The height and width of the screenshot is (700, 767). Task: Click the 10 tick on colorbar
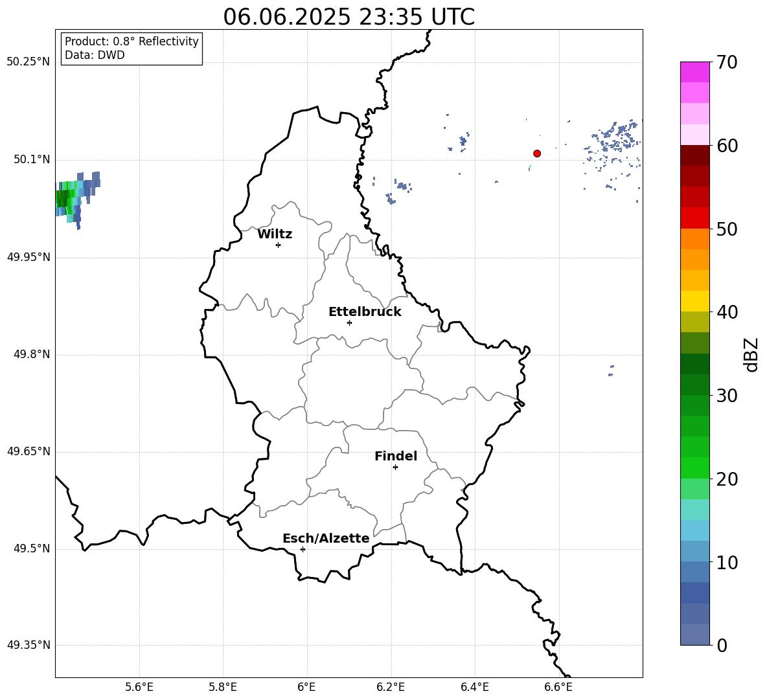[726, 562]
